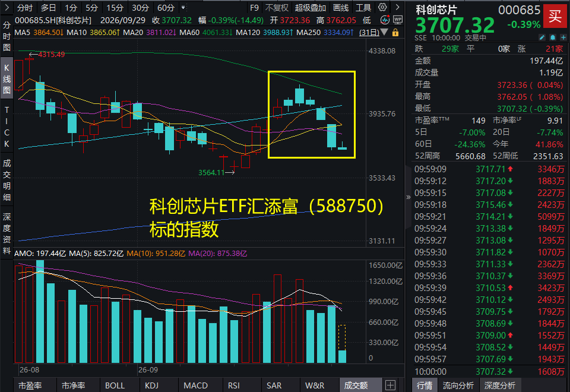Viewport: 570px width, 392px height.
Task: Select the 60分 period
Action: point(166,8)
